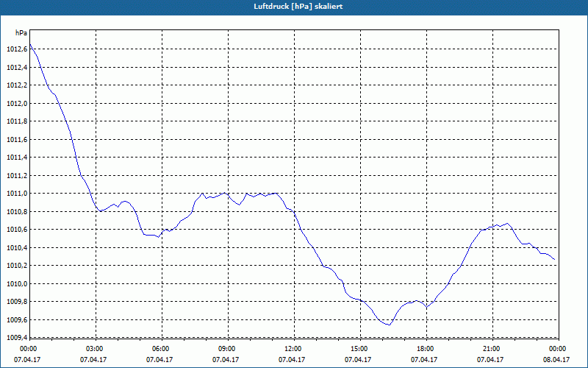Select the 1012,4 y-axis value
The width and height of the screenshot is (588, 368).
click(17, 68)
